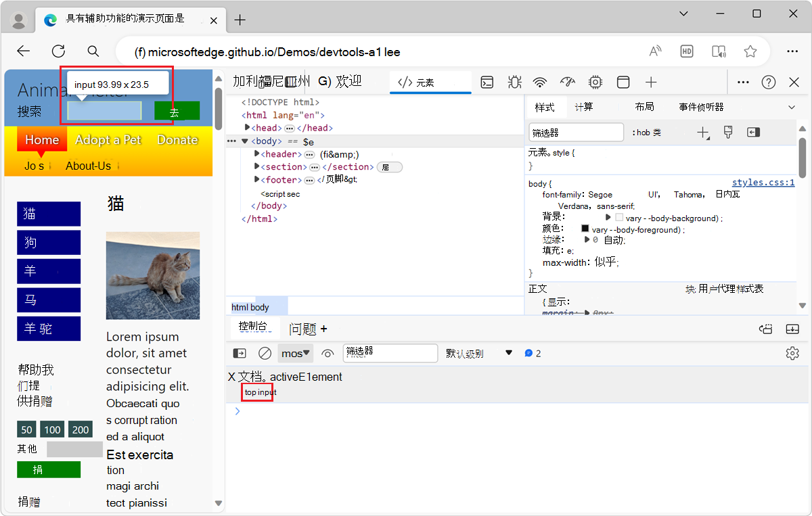This screenshot has height=516, width=812.
Task: Select the Styles tab
Action: pyautogui.click(x=545, y=107)
